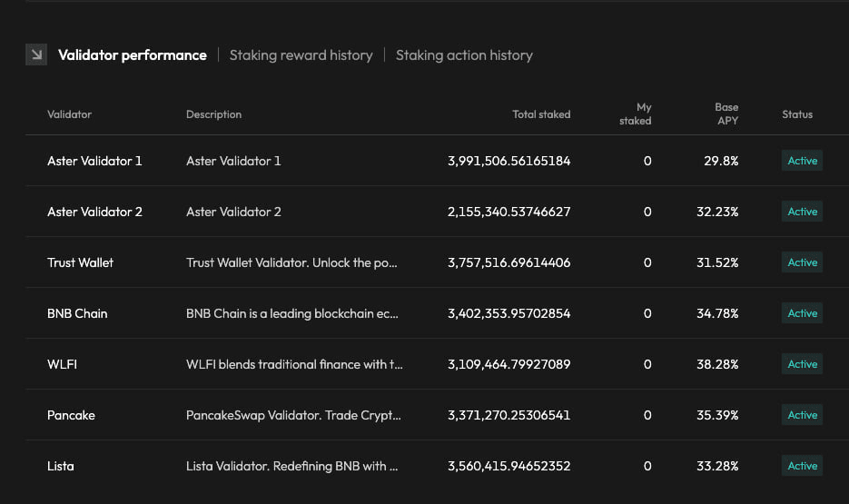Viewport: 849px width, 504px height.
Task: Click the truncated PancakeSwap Validator description
Action: tap(293, 415)
